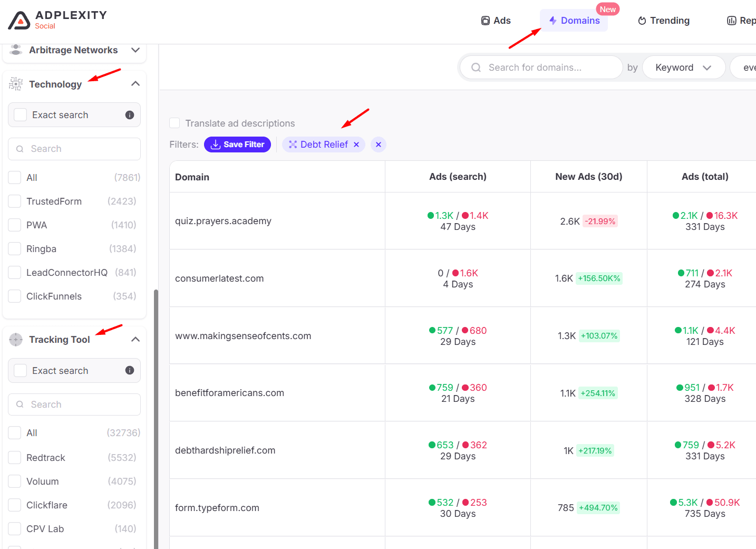The width and height of the screenshot is (756, 549).
Task: Open the Domains tab
Action: point(574,21)
